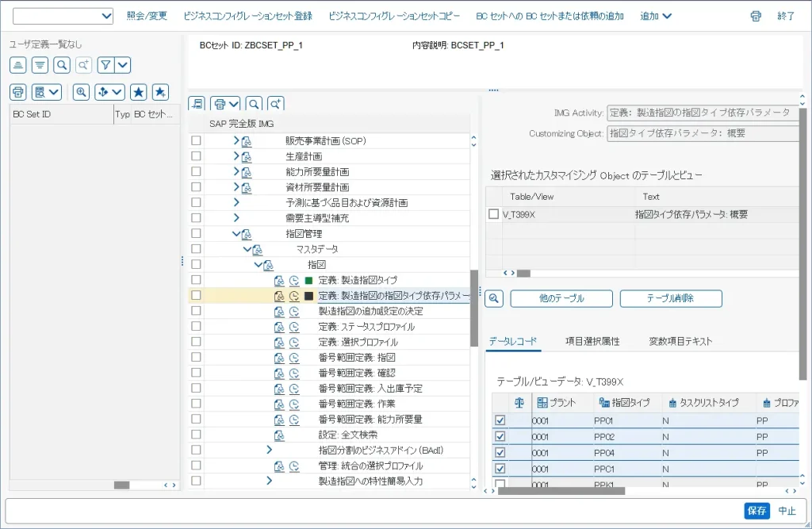The width and height of the screenshot is (812, 529).
Task: Click the 中止 cancel button
Action: coord(787,511)
